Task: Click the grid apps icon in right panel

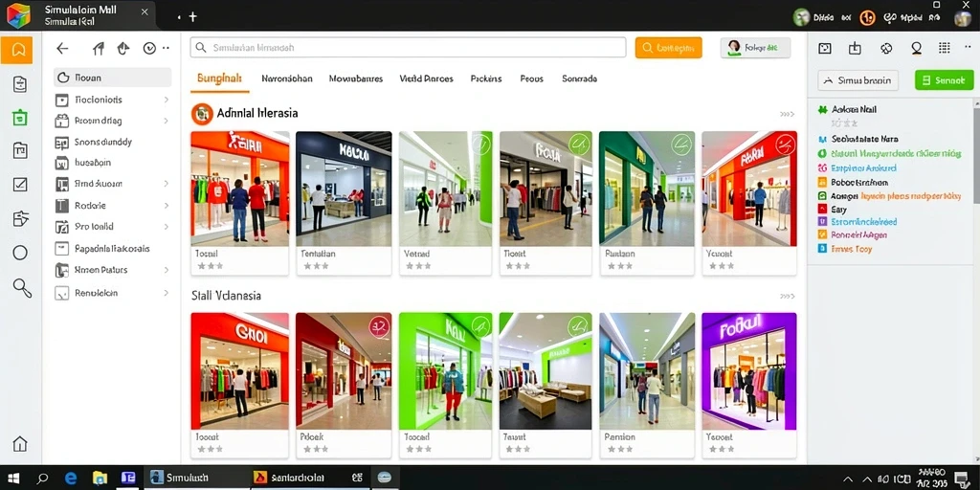Action: (945, 48)
